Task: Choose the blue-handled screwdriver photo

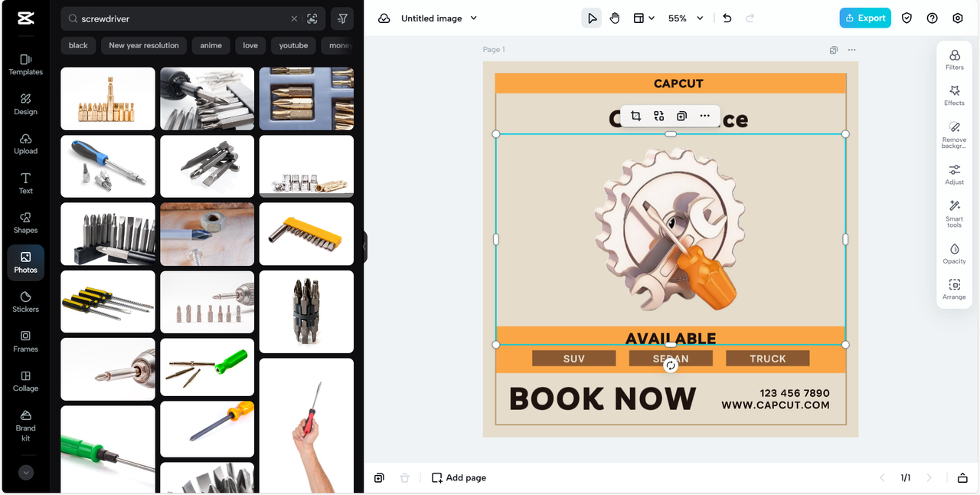Action: click(x=108, y=166)
